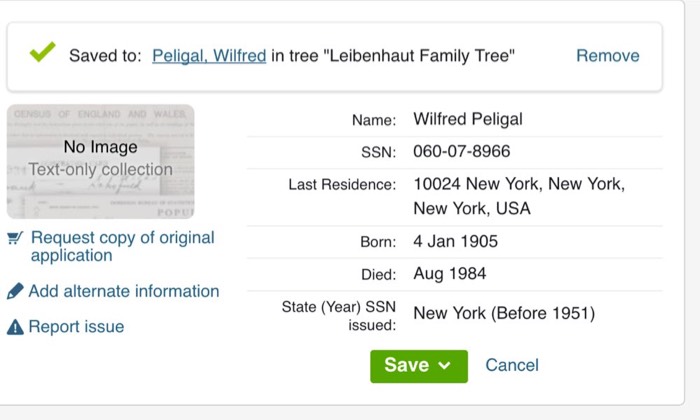Select the Report issue link
The height and width of the screenshot is (420, 700).
point(76,327)
